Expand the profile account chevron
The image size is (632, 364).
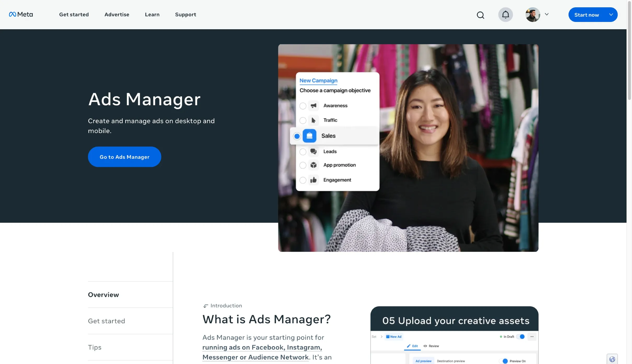pyautogui.click(x=547, y=14)
